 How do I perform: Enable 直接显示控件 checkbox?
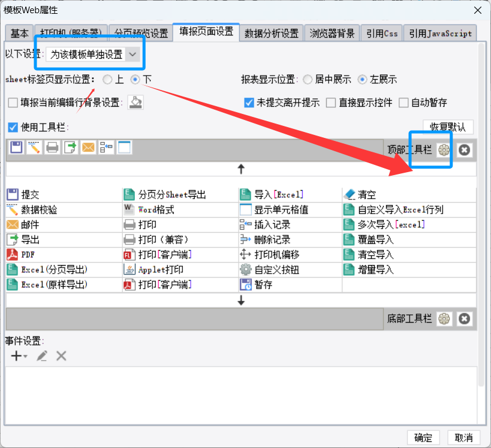click(x=331, y=103)
